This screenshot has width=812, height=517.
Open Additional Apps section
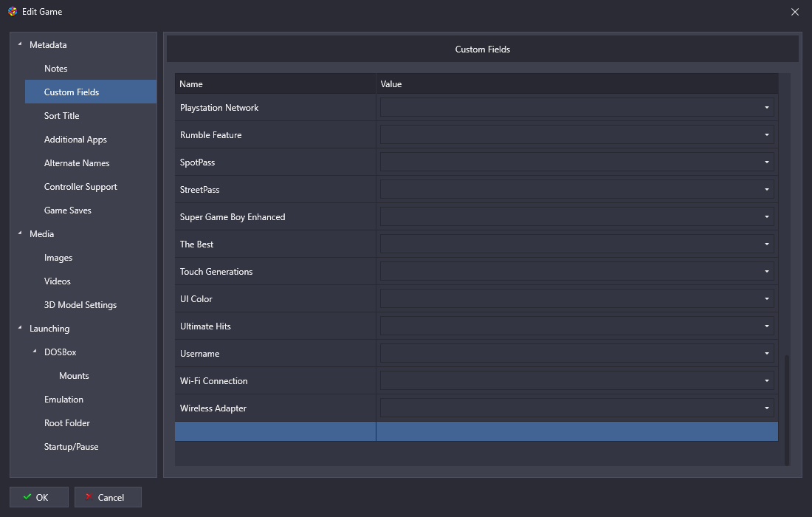(75, 140)
